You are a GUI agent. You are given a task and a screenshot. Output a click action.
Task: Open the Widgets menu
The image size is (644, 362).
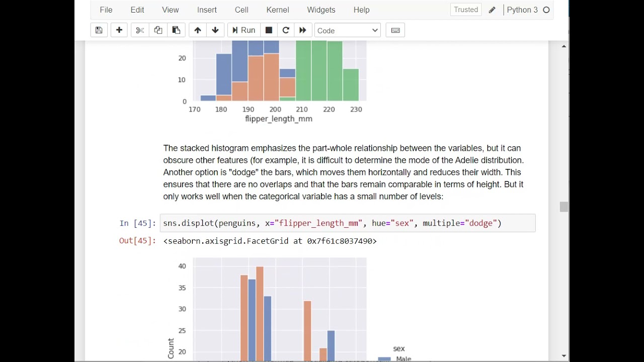click(x=321, y=10)
